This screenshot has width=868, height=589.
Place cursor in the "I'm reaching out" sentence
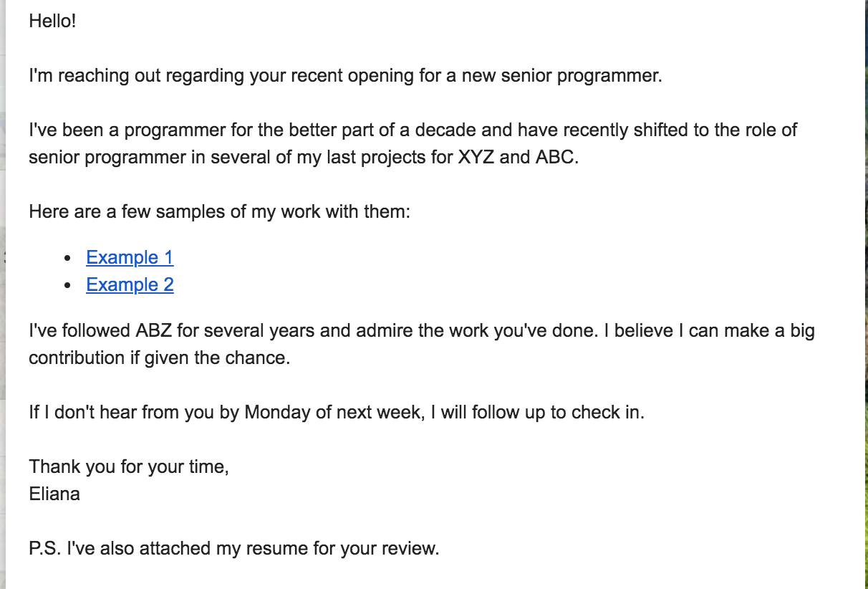(x=345, y=76)
